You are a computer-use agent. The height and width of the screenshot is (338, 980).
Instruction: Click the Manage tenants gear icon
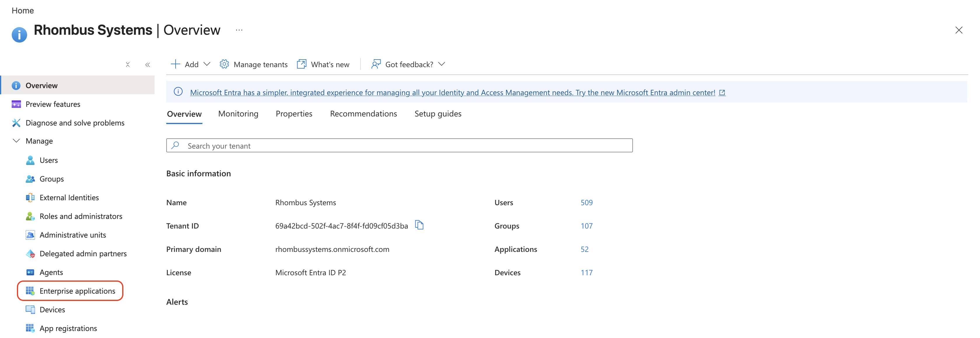pyautogui.click(x=224, y=64)
